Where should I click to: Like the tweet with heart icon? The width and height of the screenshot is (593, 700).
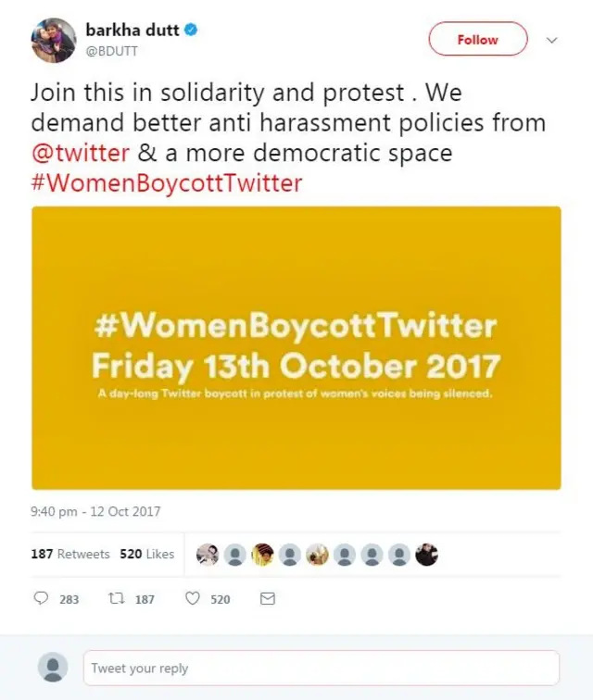(x=193, y=599)
